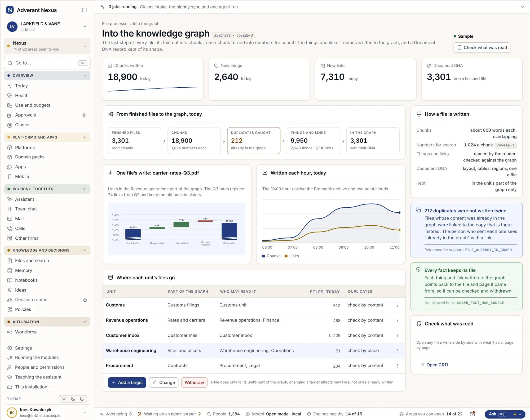The image size is (530, 420).
Task: Open row menu for Procurement
Action: pos(397,366)
